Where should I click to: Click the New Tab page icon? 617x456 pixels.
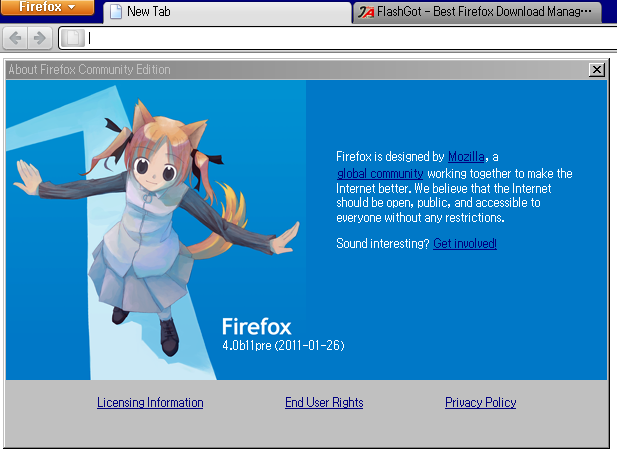coord(116,12)
